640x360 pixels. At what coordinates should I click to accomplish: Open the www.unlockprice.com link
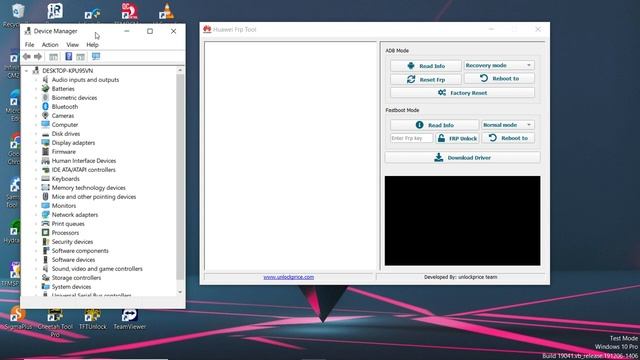coord(289,277)
